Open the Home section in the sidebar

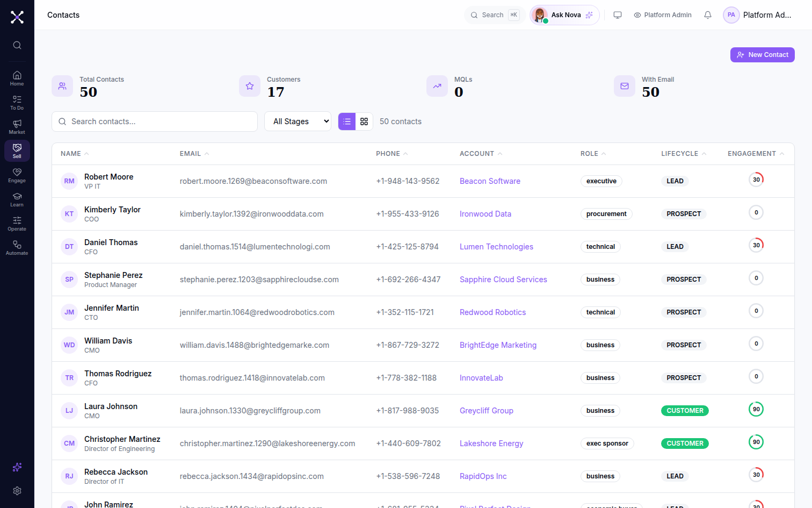(x=17, y=78)
